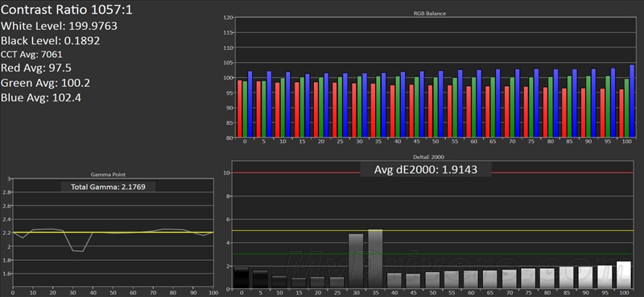Viewport: 644px width, 297px height.
Task: Click the Red Avg: 97.5 line
Action: [x=36, y=68]
